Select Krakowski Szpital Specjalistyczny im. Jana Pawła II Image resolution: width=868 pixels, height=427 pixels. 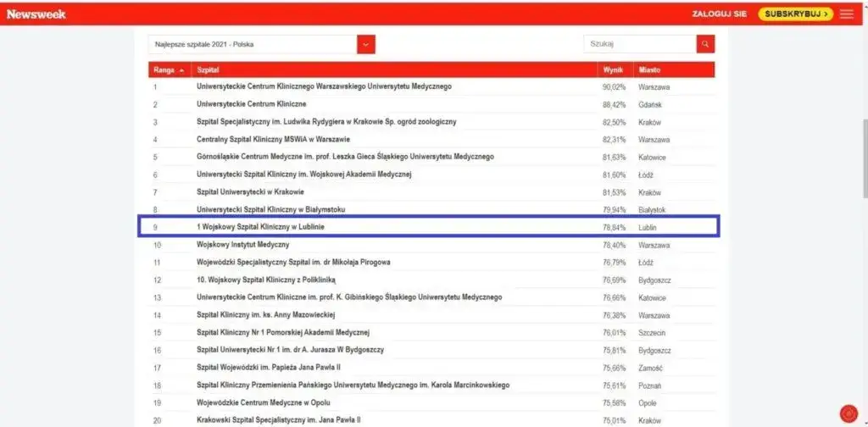click(278, 420)
